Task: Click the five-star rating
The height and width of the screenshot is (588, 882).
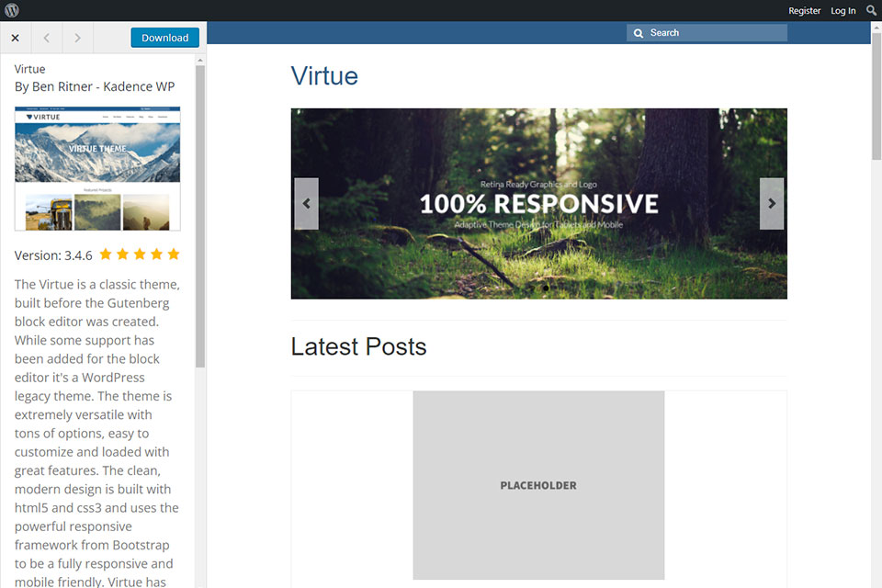Action: (140, 254)
